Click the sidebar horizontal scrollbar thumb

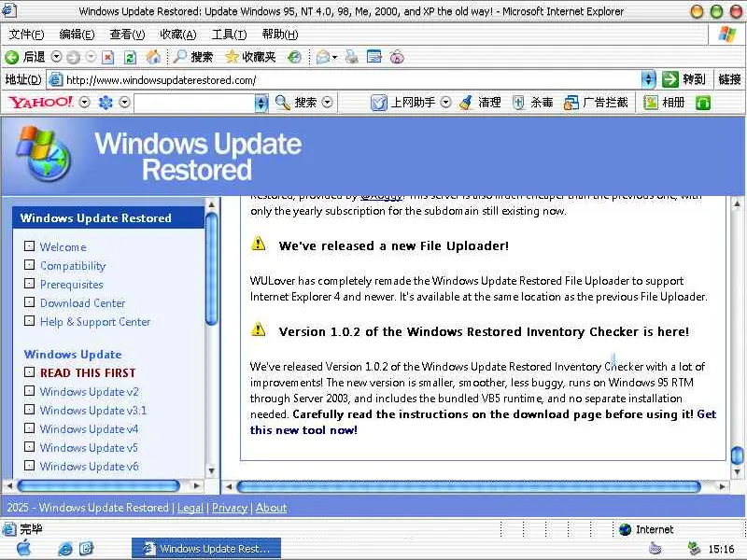pos(99,485)
